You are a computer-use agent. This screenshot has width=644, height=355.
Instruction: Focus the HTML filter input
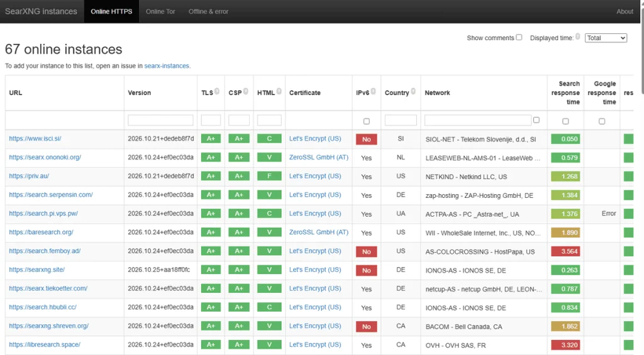(x=269, y=120)
